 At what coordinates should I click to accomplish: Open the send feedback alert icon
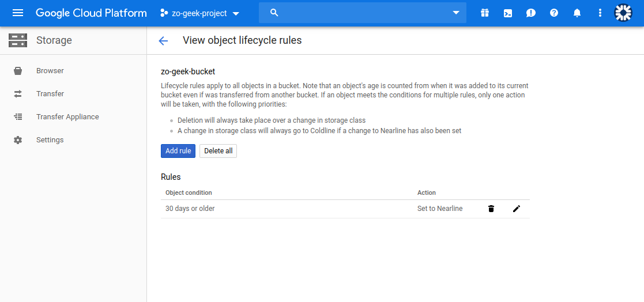pos(530,13)
